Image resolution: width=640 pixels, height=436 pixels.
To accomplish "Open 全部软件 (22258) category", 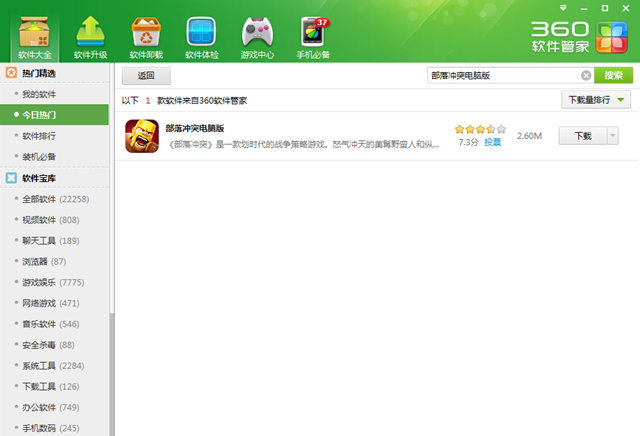I will (x=55, y=199).
